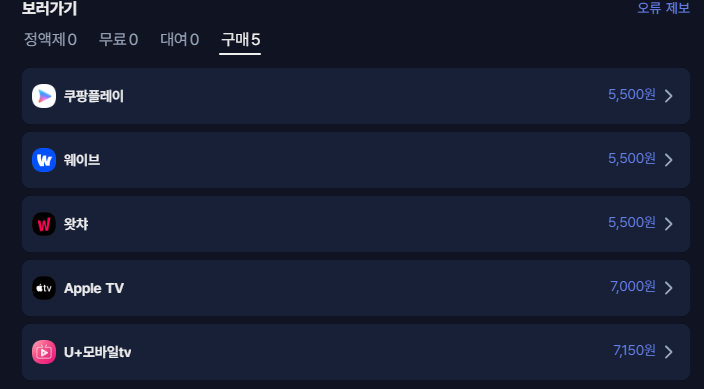Open the chevron arrow on 웨이브 row
704x389 pixels.
click(669, 160)
